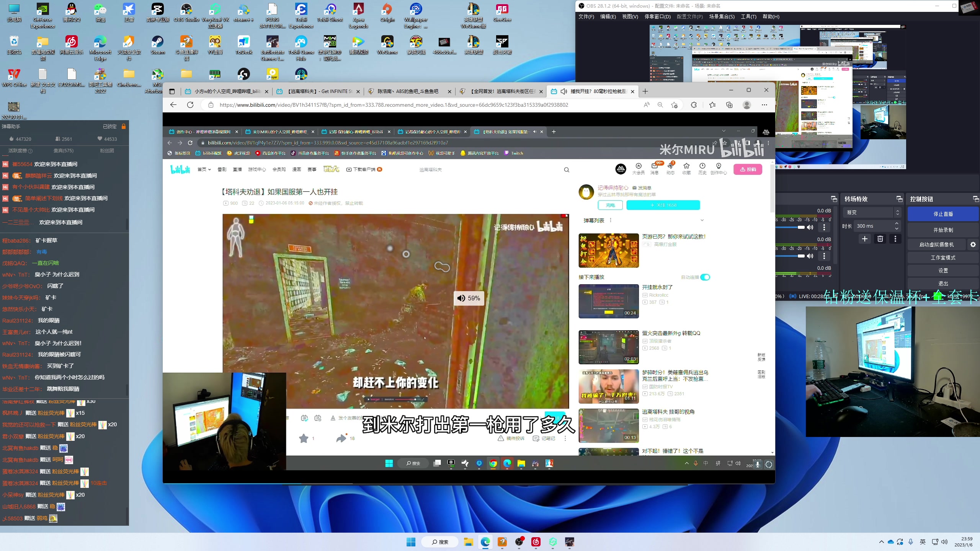This screenshot has width=980, height=551.
Task: Open the Edge extensions icon
Action: click(x=694, y=105)
